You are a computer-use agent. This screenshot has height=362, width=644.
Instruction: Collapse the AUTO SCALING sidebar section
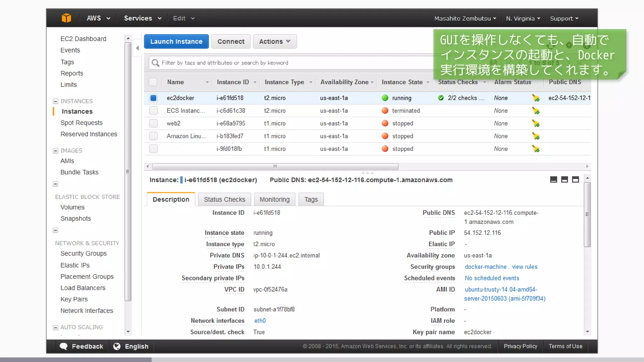pyautogui.click(x=55, y=327)
